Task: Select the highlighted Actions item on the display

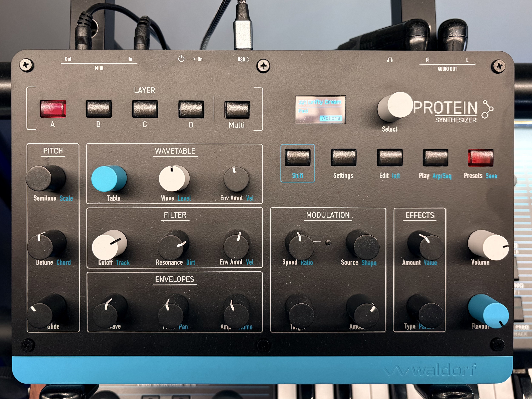Action: coord(331,118)
